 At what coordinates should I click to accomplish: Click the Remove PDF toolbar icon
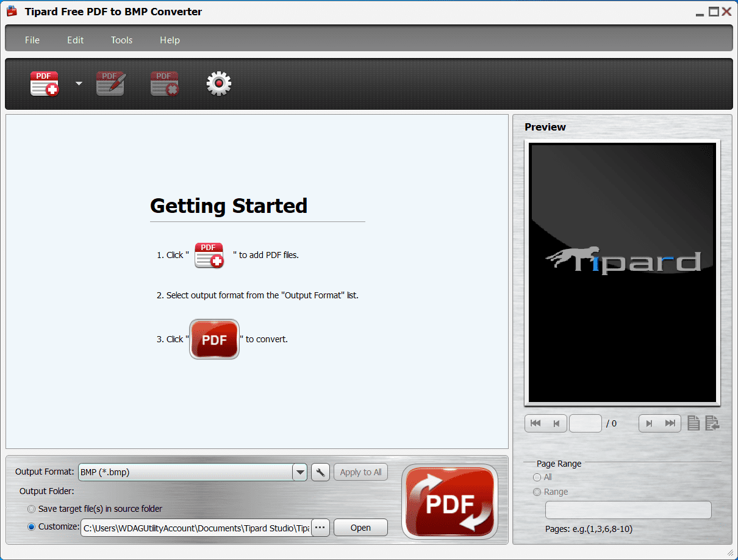click(165, 84)
